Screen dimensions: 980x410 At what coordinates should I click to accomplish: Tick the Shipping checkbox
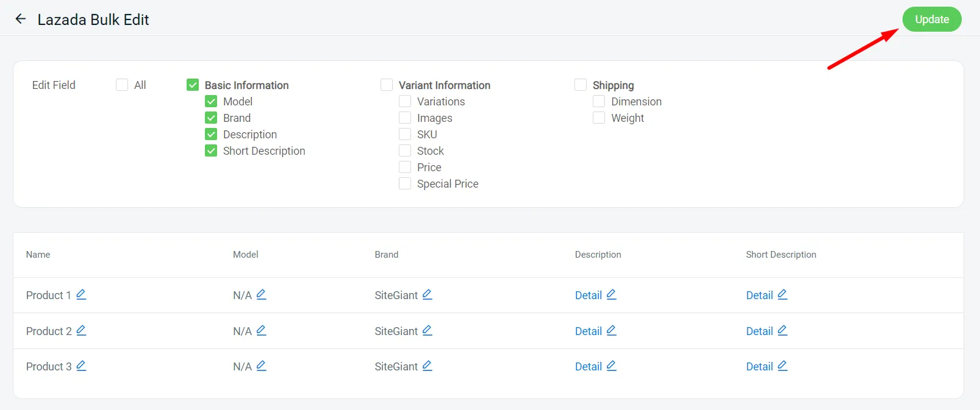[x=581, y=85]
